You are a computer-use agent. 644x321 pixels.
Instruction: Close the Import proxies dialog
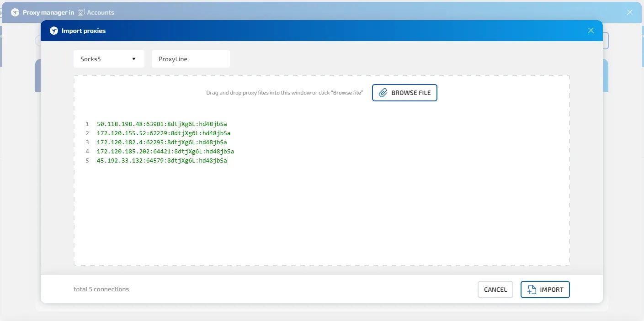point(591,31)
